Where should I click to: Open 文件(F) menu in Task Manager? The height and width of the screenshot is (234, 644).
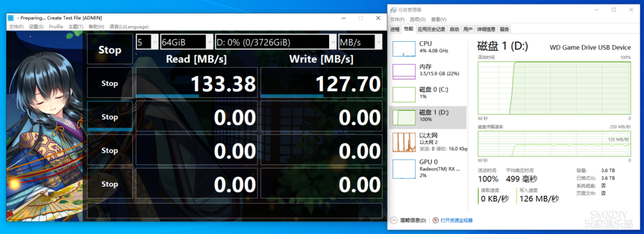[x=397, y=19]
